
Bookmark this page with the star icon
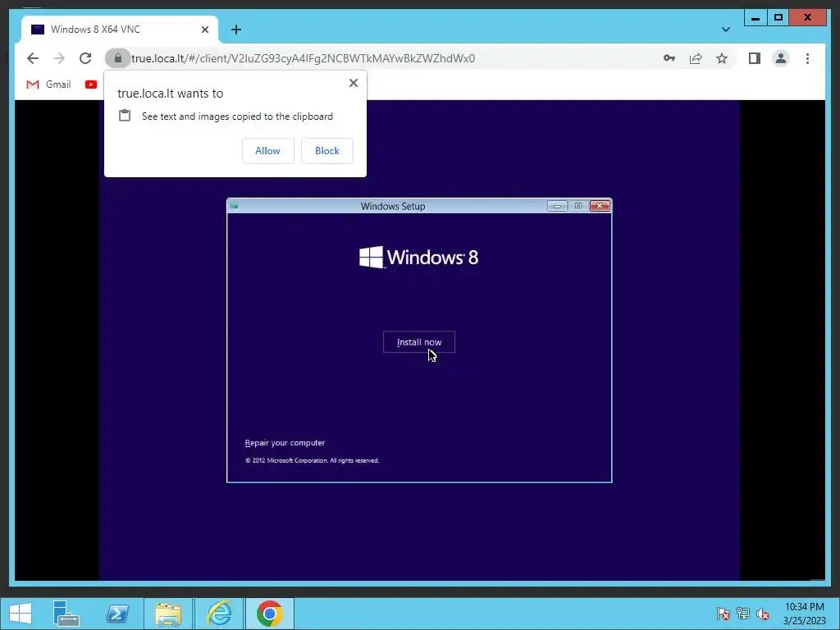pyautogui.click(x=722, y=58)
